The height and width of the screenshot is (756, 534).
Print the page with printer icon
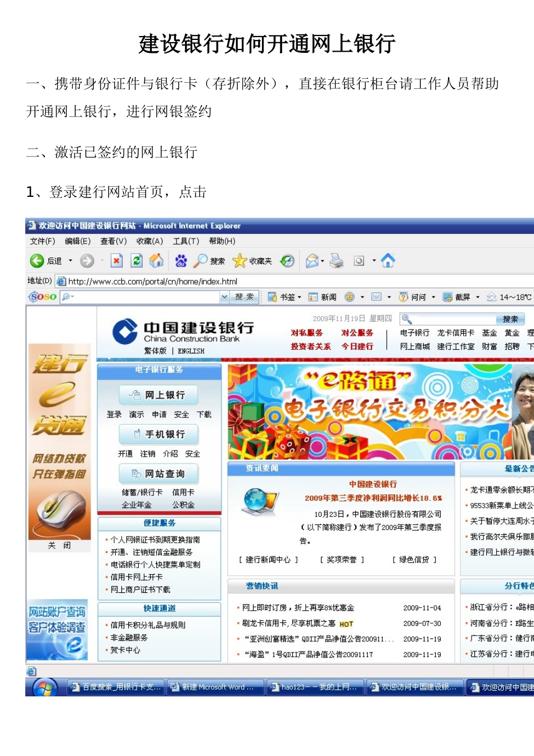pyautogui.click(x=337, y=260)
